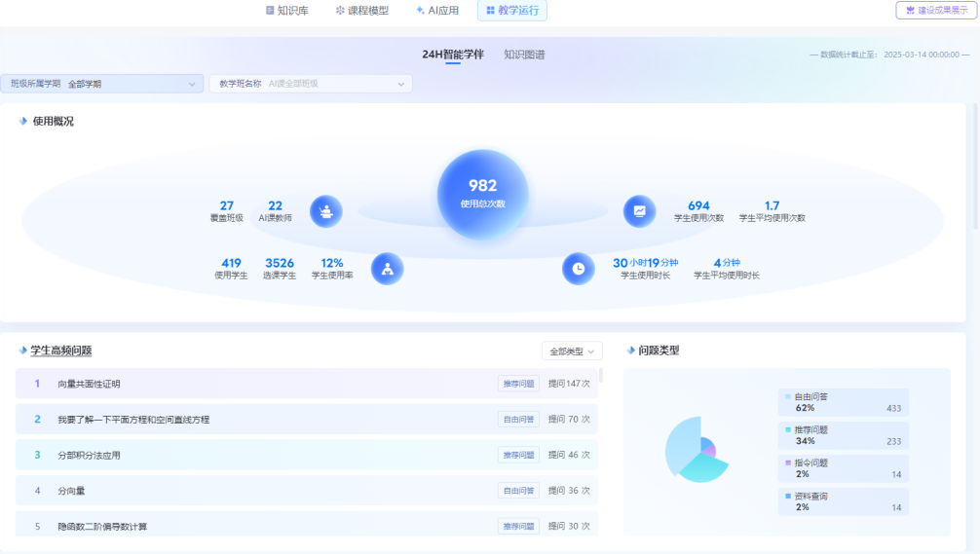Click the 982 使用总次数 circle
Viewport: 980px width, 554px height.
[x=482, y=195]
